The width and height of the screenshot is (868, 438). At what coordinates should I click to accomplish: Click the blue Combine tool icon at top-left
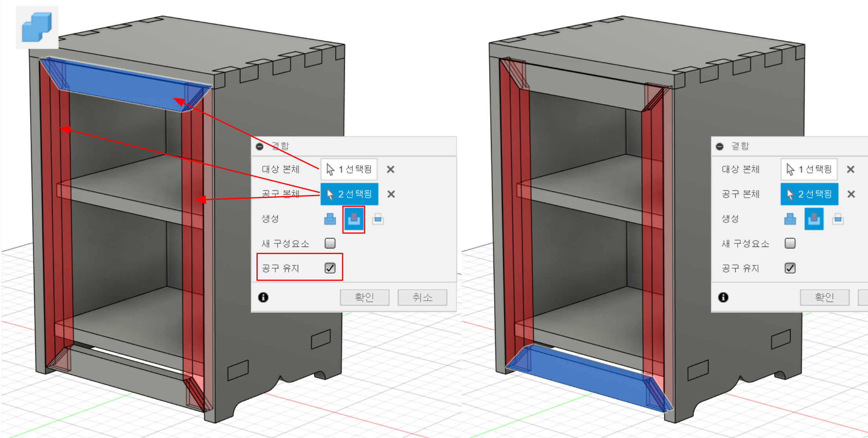(37, 27)
